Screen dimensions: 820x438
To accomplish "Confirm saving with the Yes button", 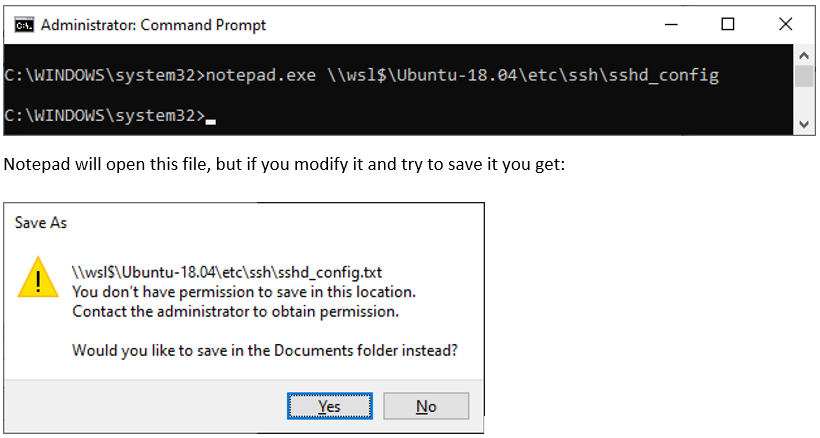I will [x=329, y=406].
